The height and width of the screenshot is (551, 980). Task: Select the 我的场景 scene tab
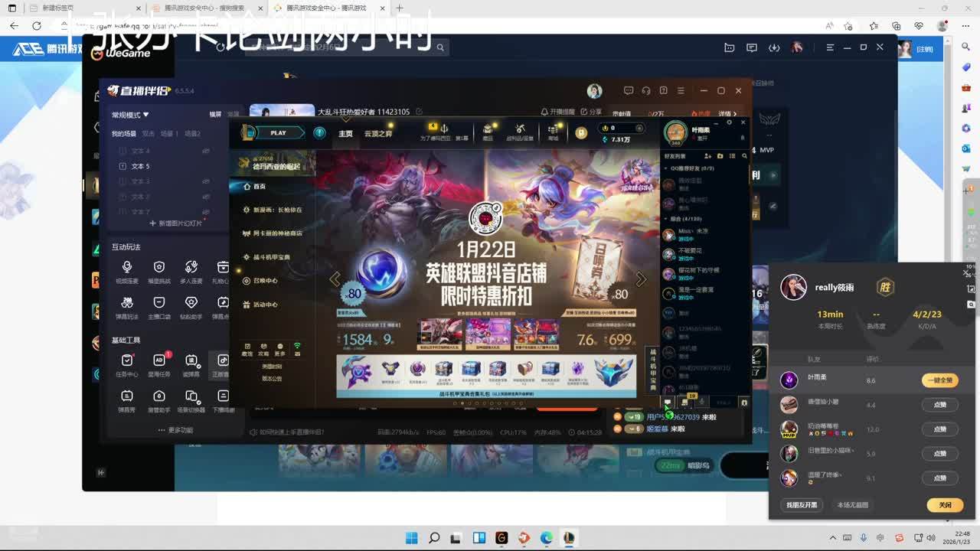pos(124,134)
